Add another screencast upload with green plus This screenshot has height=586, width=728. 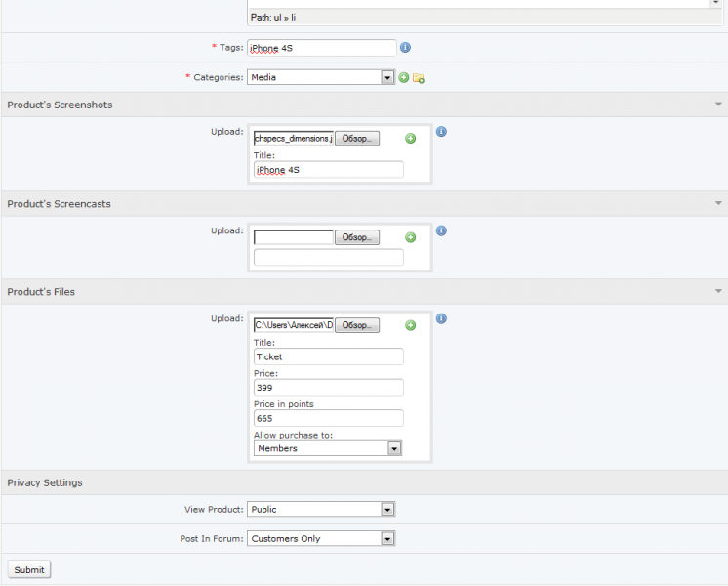[411, 237]
